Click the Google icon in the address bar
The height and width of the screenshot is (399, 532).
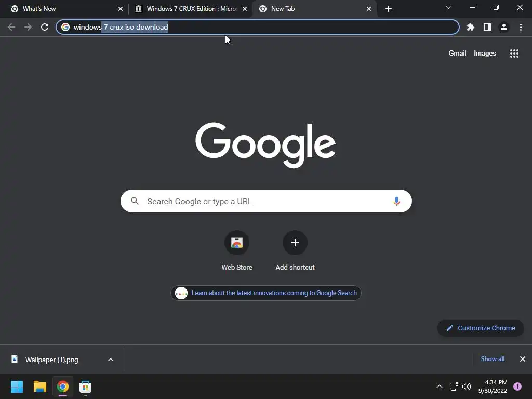point(65,27)
